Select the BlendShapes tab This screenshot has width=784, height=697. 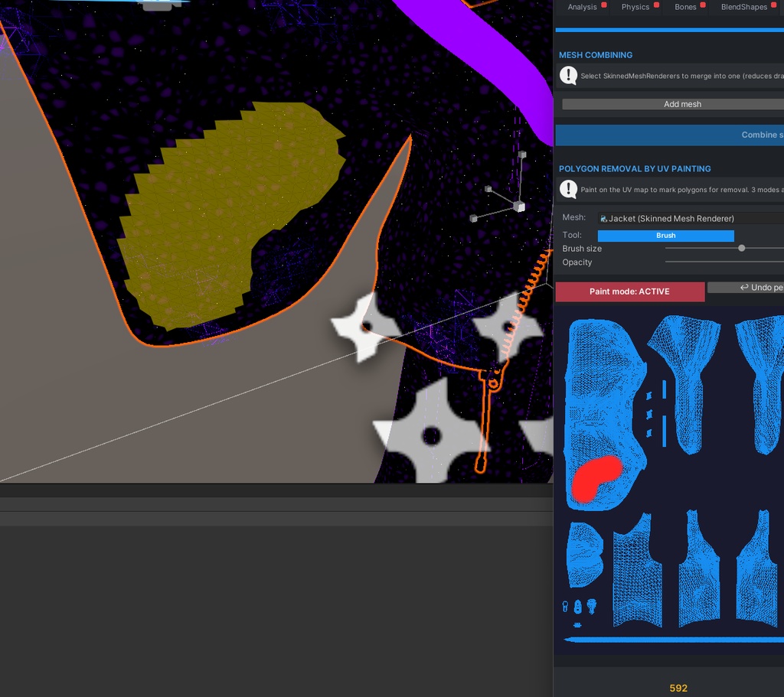[745, 7]
